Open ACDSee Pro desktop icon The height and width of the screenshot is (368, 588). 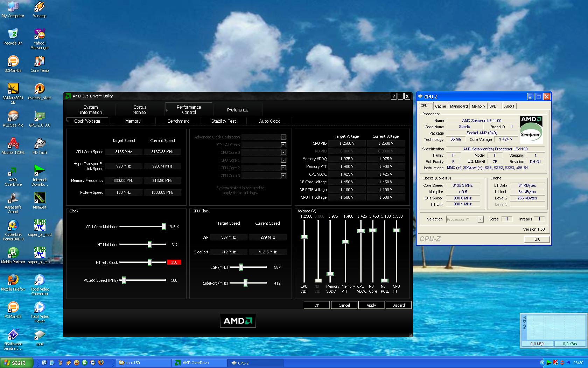pyautogui.click(x=13, y=119)
